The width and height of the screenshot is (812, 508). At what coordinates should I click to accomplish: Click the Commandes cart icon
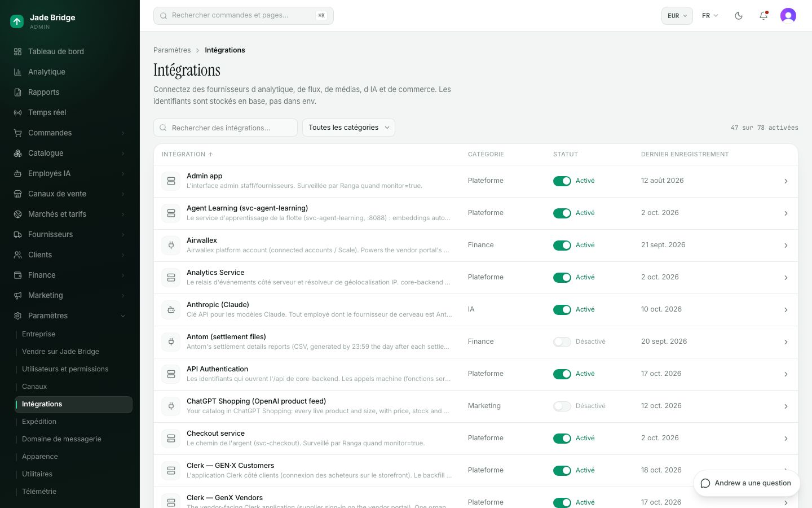(x=17, y=133)
